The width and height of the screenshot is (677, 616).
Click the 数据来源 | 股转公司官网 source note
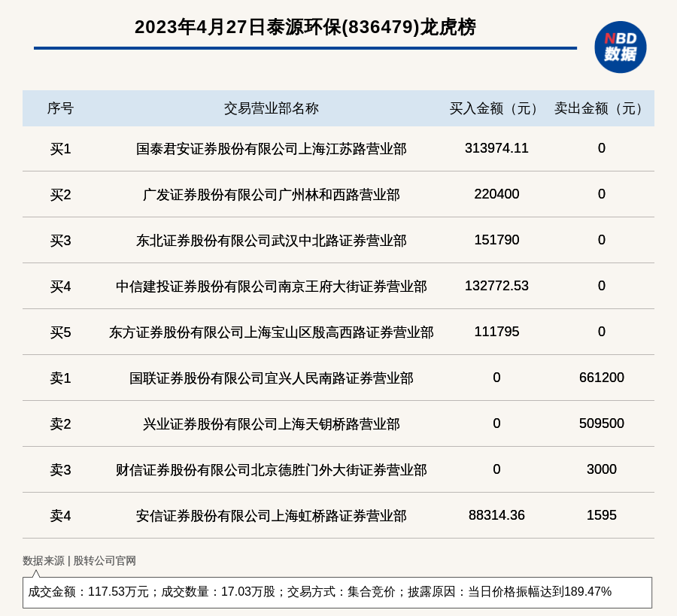[x=79, y=561]
